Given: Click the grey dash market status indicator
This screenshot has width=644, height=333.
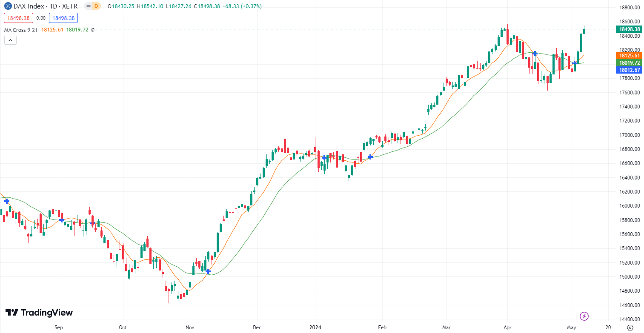Looking at the screenshot, I should coord(88,6).
